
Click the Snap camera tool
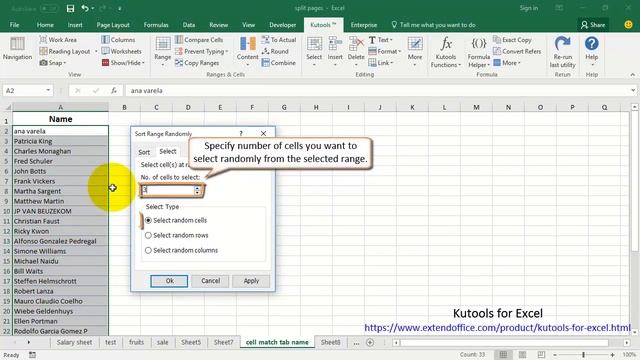click(x=53, y=63)
